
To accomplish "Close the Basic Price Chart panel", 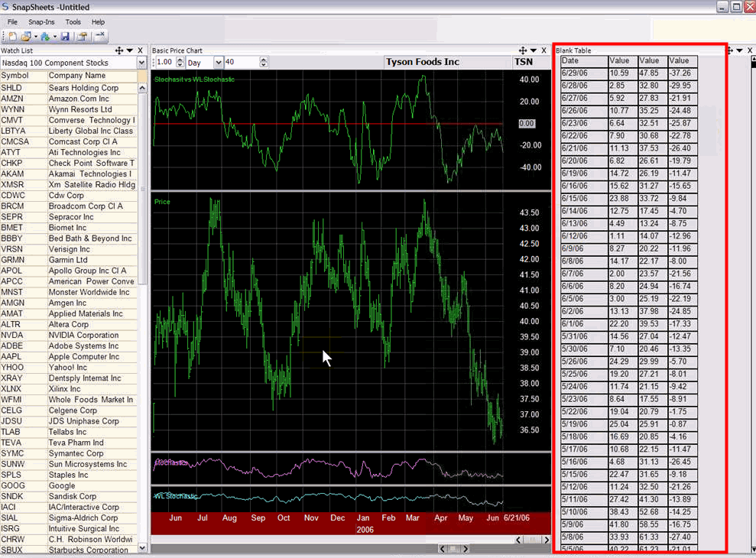I will (543, 50).
